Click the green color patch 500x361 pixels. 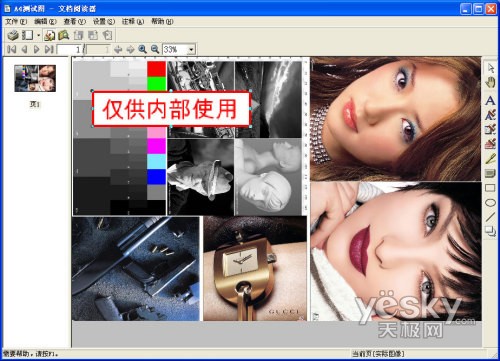[157, 83]
